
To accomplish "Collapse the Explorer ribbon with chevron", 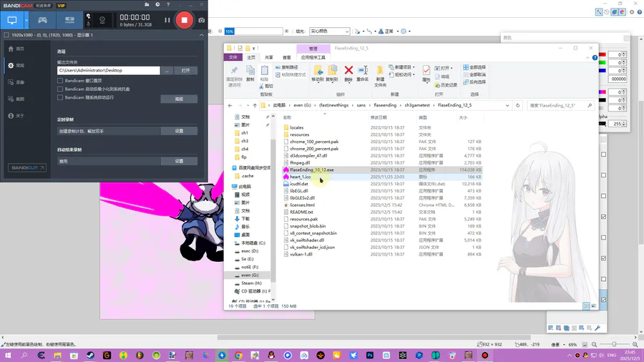I will [587, 57].
